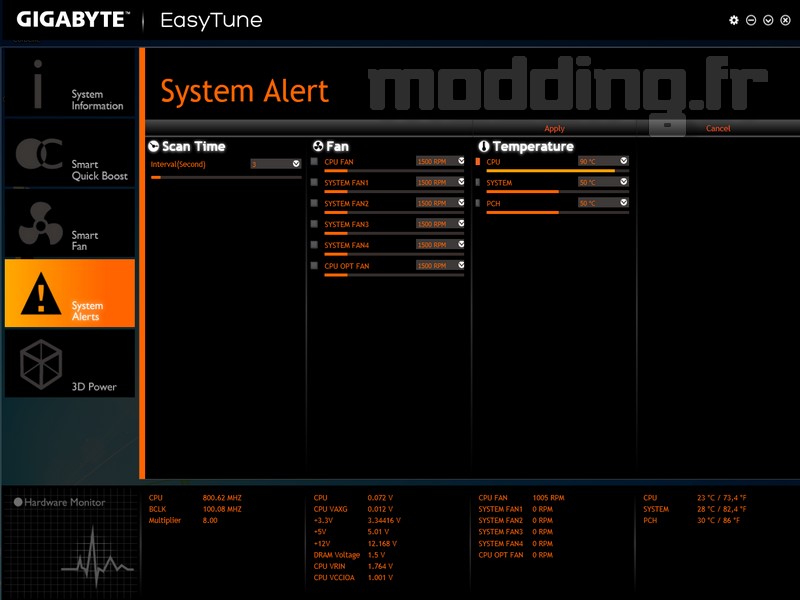Image resolution: width=800 pixels, height=600 pixels.
Task: Enable the SYSTEM FAN4 alert checkbox
Action: (x=314, y=245)
